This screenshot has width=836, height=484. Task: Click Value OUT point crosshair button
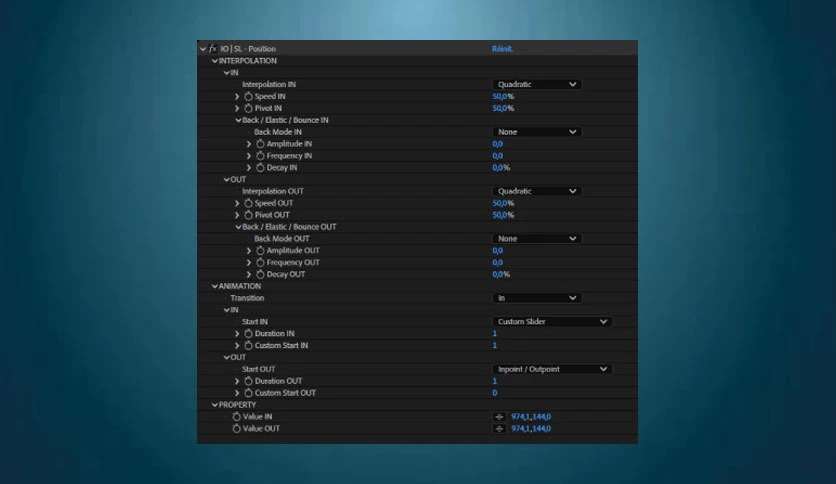(499, 429)
